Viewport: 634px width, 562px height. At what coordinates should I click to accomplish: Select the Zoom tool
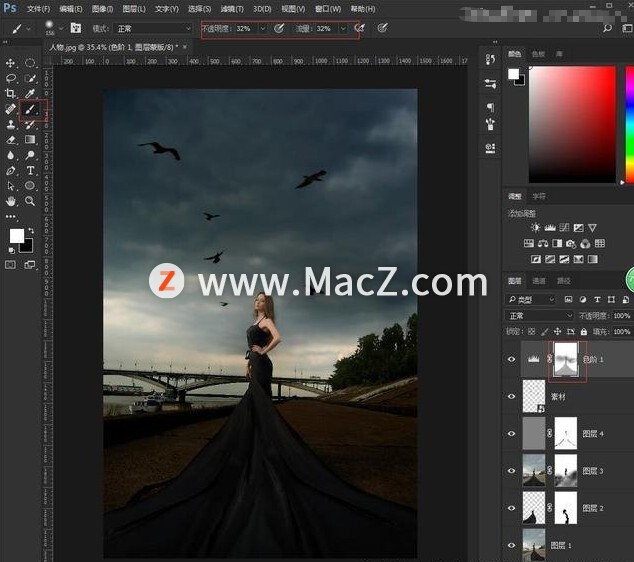click(30, 201)
